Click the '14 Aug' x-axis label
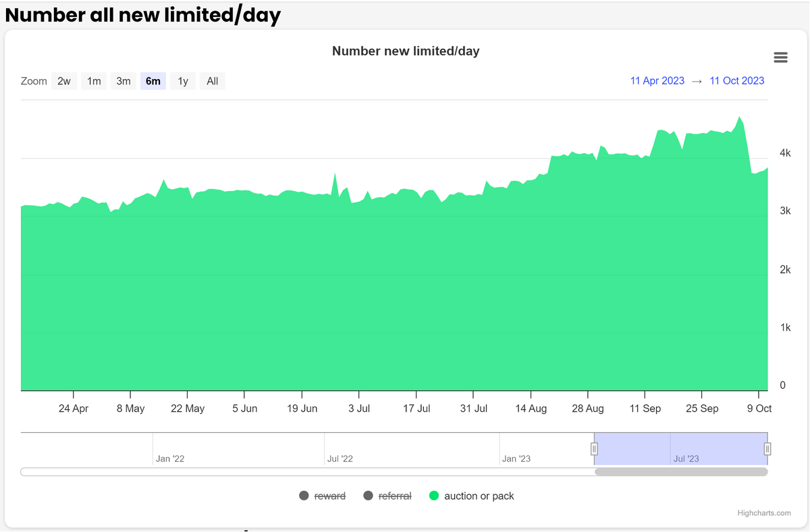This screenshot has width=810, height=532. pyautogui.click(x=531, y=408)
